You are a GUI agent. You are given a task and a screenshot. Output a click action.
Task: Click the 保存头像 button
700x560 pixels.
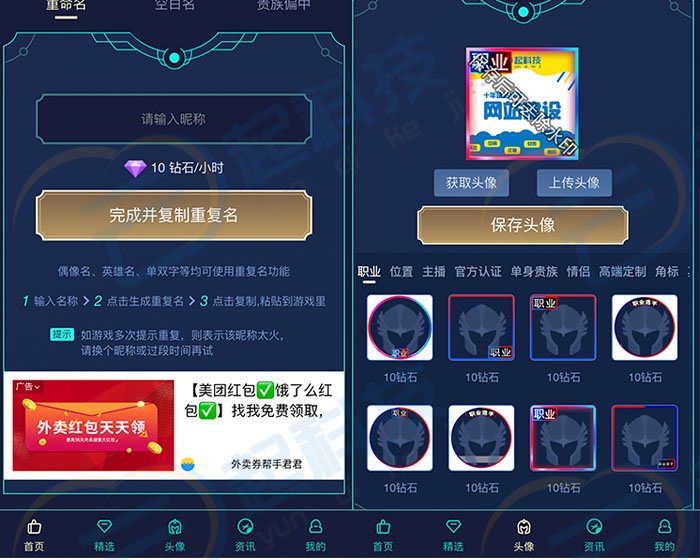[x=523, y=225]
